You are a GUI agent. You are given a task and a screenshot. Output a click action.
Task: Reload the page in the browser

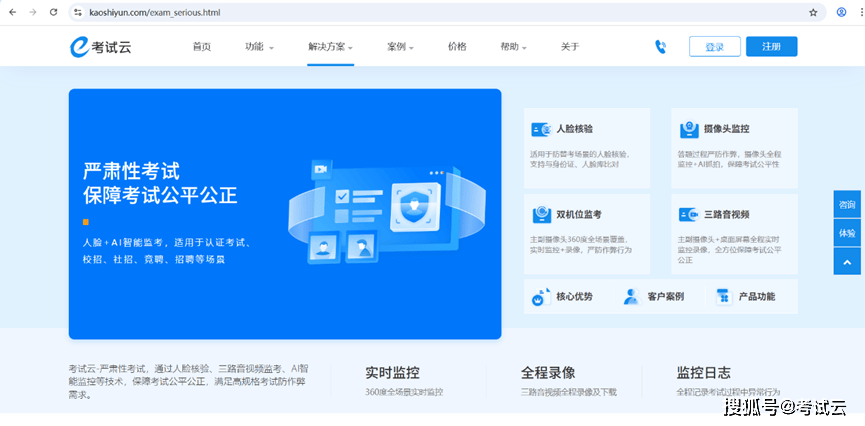(51, 12)
